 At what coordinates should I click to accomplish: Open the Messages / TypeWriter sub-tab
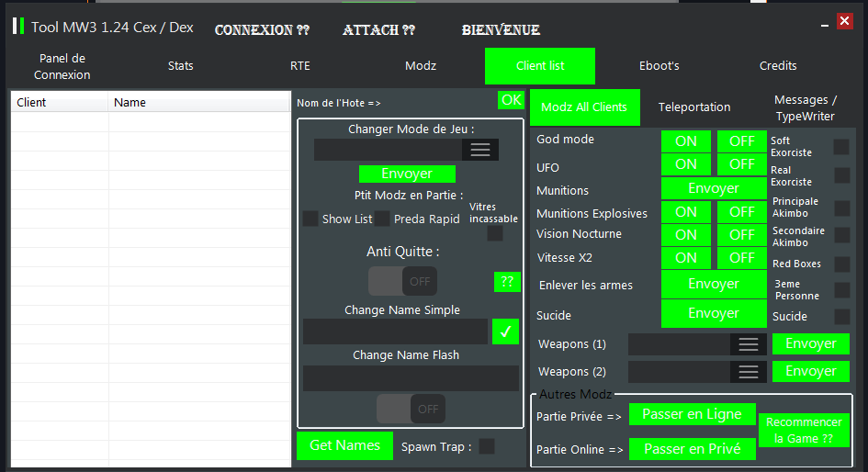pos(805,108)
